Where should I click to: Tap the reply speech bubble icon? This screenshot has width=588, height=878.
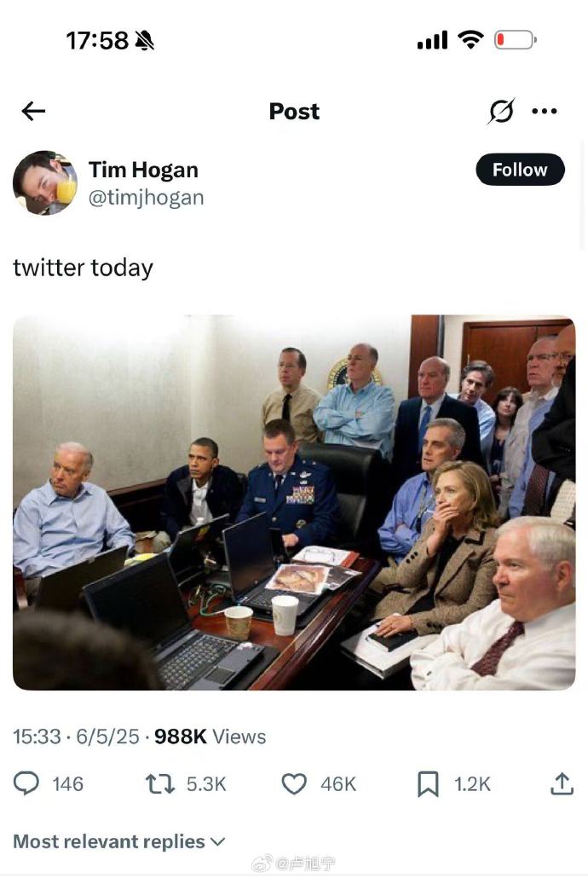click(26, 783)
